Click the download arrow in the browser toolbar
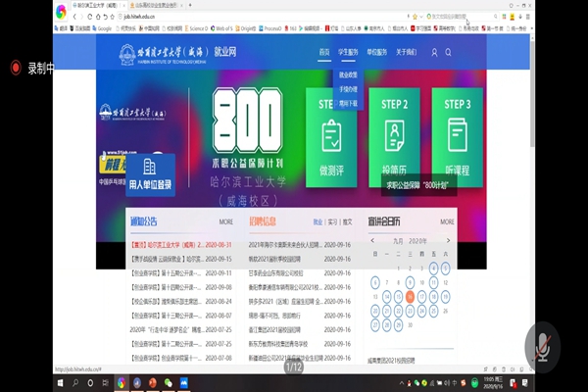The image size is (588, 392). tap(520, 17)
